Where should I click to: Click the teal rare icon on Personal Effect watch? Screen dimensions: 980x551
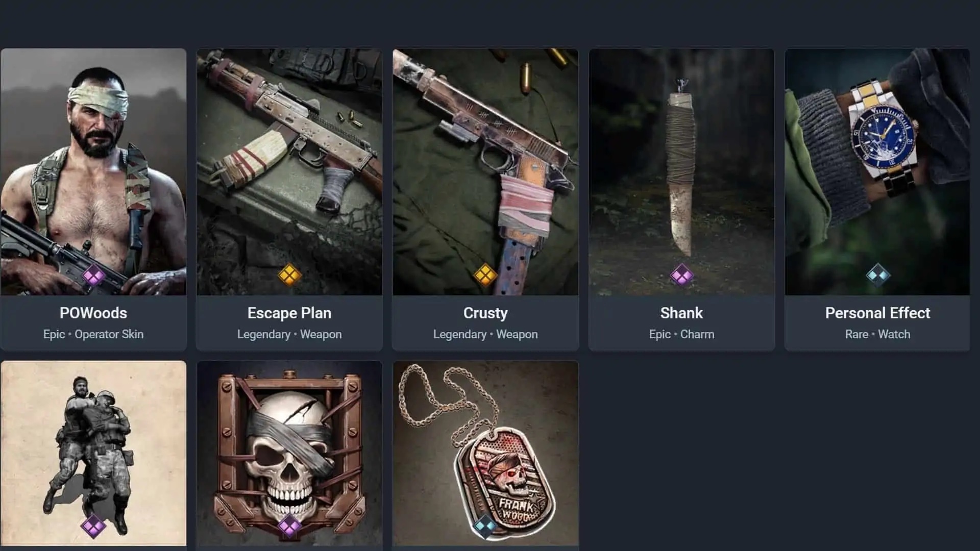[878, 275]
